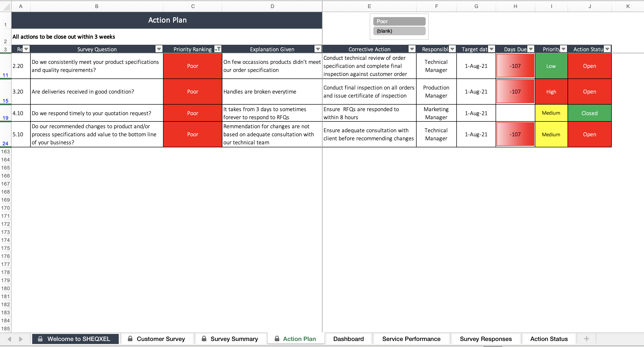644x347 pixels.
Task: Open the Target date filter dropdown
Action: point(491,49)
